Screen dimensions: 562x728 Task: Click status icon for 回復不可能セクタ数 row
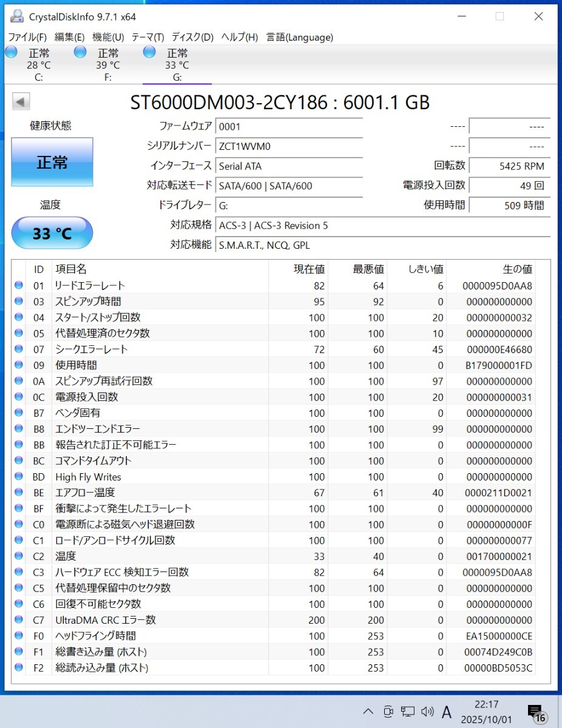coord(19,604)
